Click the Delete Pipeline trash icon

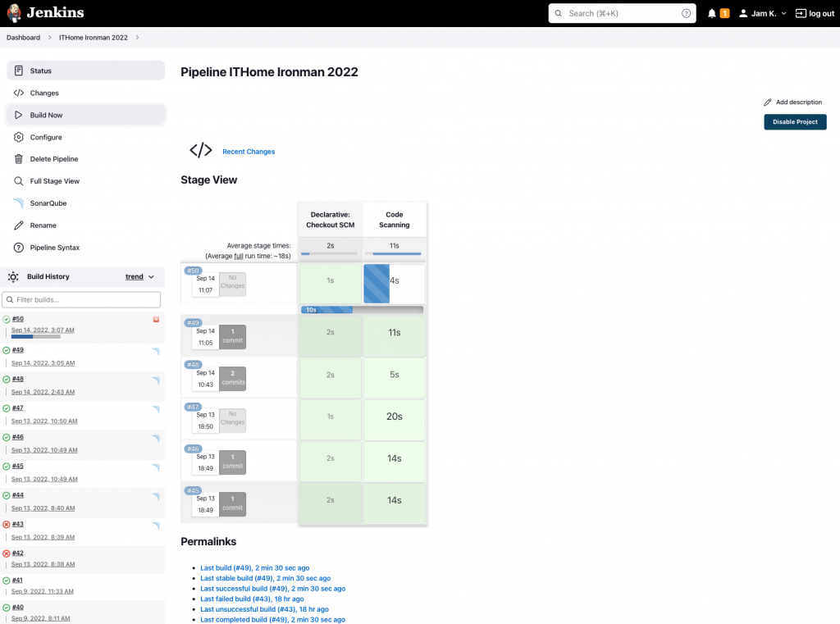click(x=19, y=159)
